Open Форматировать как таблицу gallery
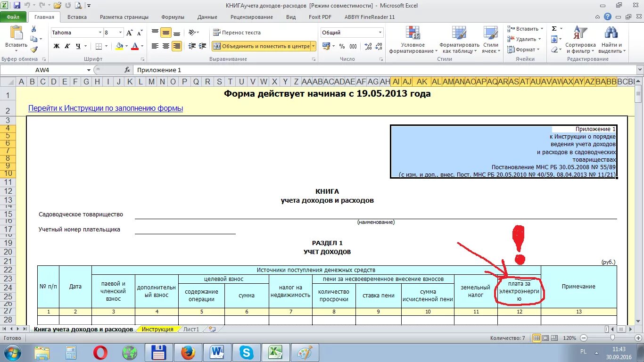 pos(459,40)
